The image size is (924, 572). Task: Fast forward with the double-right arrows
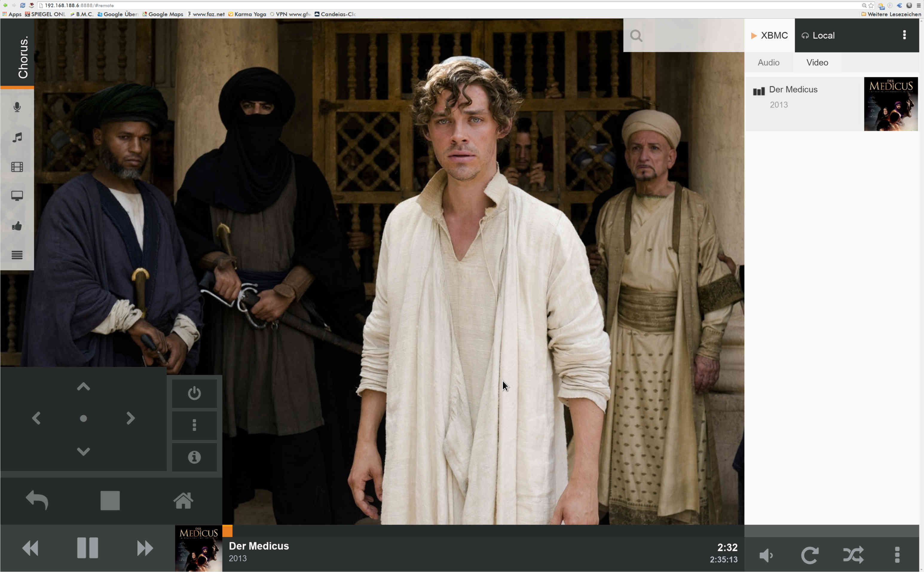[145, 548]
